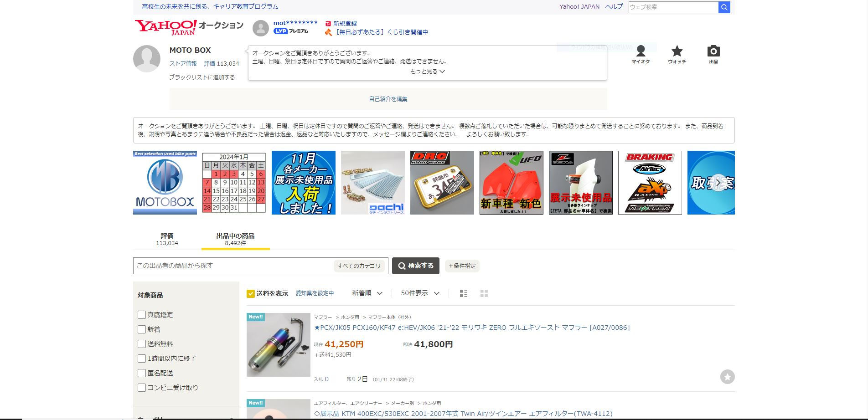The height and width of the screenshot is (420, 868).
Task: Switch to the 評価 113,034 tab
Action: pyautogui.click(x=167, y=239)
